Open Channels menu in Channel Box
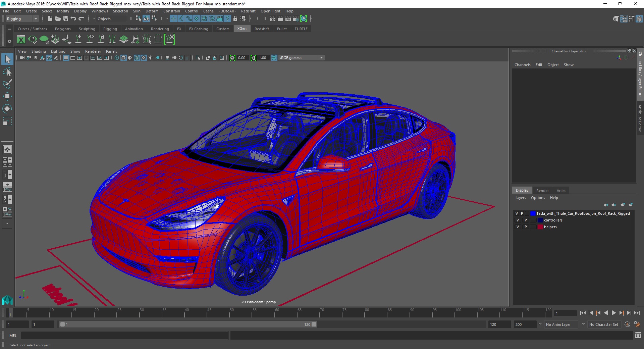The image size is (644, 349). (522, 65)
